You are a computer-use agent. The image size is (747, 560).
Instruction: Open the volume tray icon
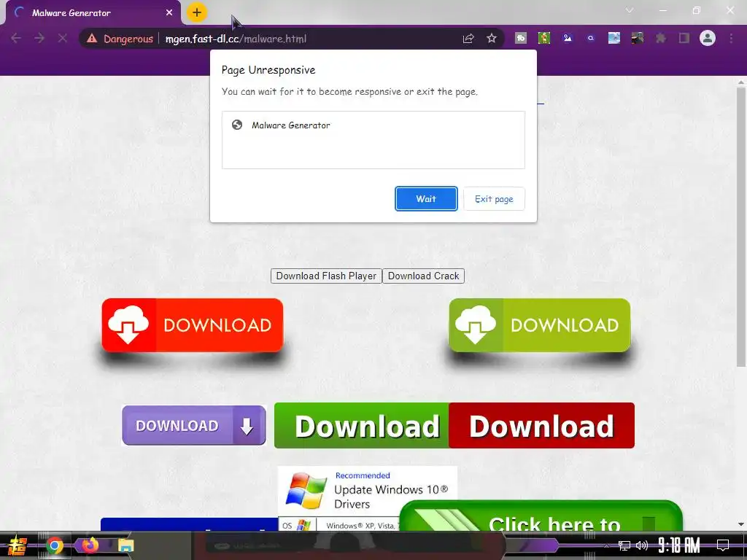pyautogui.click(x=642, y=545)
